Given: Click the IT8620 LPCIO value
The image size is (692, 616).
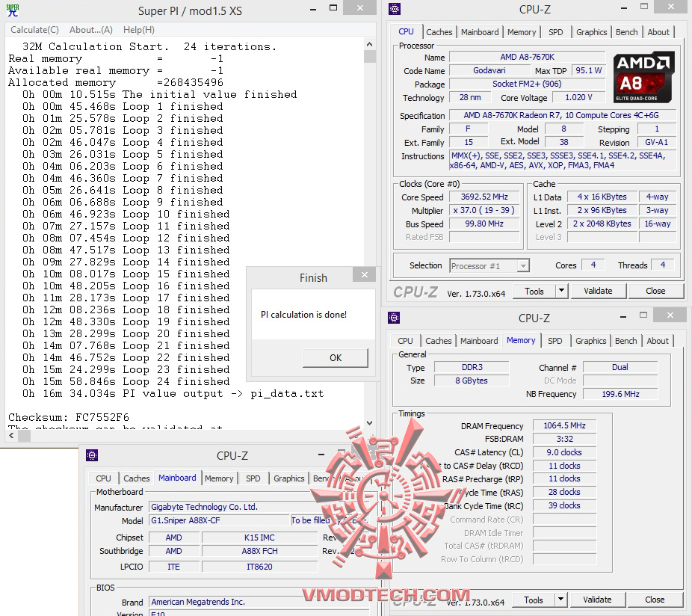Looking at the screenshot, I should pos(259,567).
